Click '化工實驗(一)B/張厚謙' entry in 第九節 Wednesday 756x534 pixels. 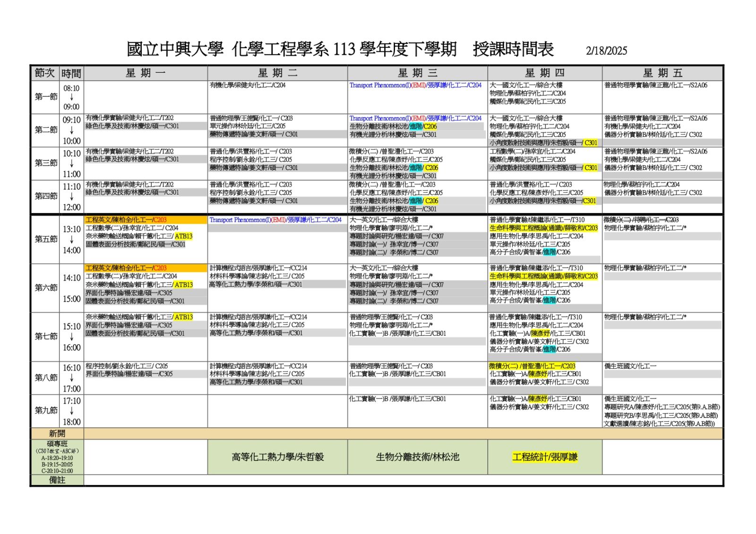[397, 399]
